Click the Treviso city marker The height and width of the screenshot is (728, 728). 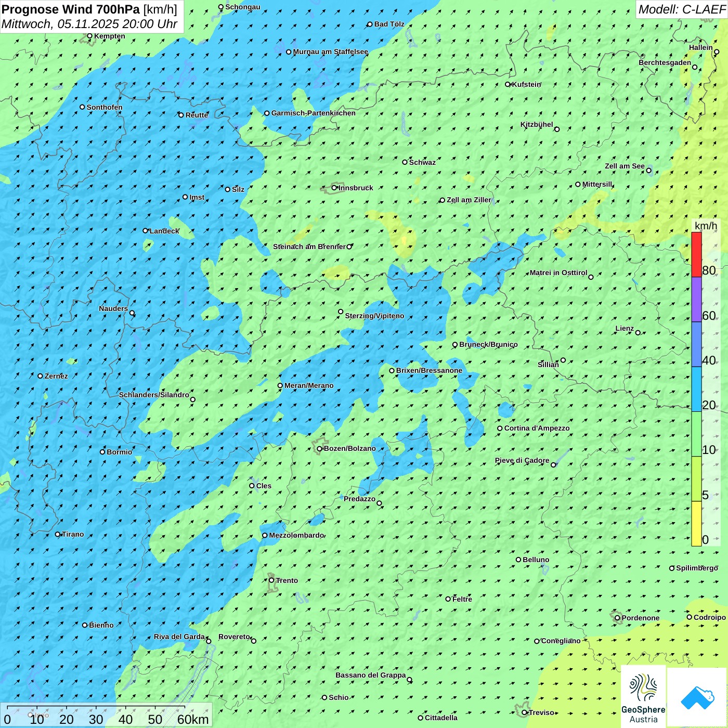coord(525,712)
